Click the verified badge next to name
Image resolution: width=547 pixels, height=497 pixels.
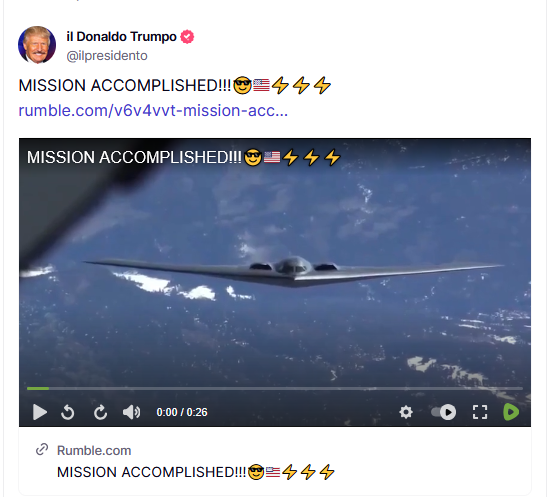187,37
